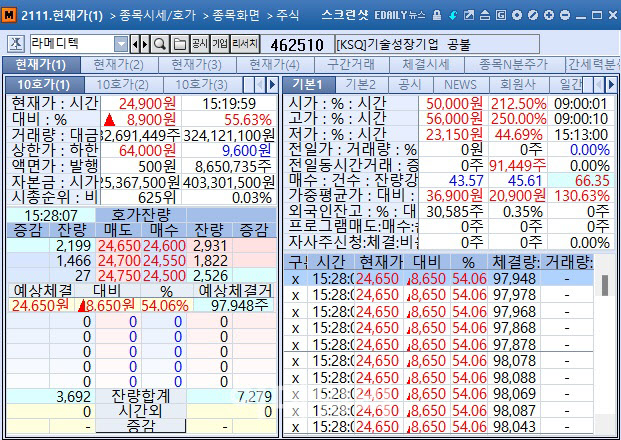Click the round plus icon

549,15
